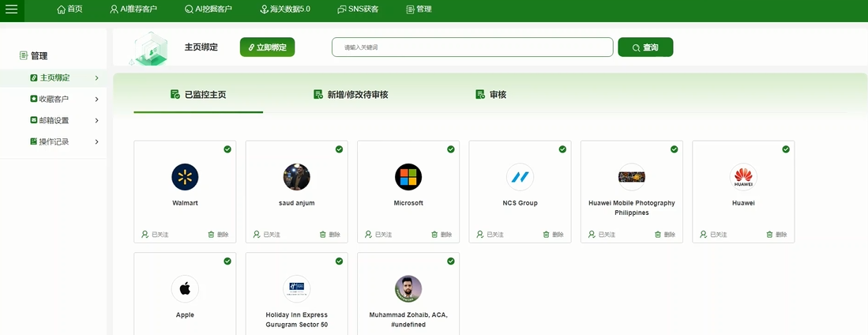This screenshot has height=335, width=868.
Task: Click the Huawei logo icon
Action: [x=743, y=177]
